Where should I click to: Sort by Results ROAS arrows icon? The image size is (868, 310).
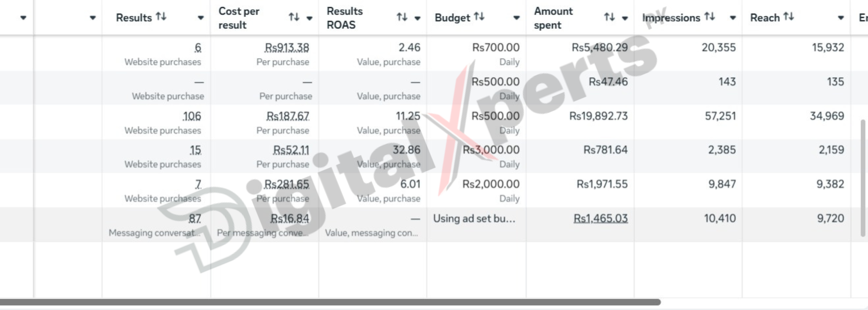pos(402,17)
